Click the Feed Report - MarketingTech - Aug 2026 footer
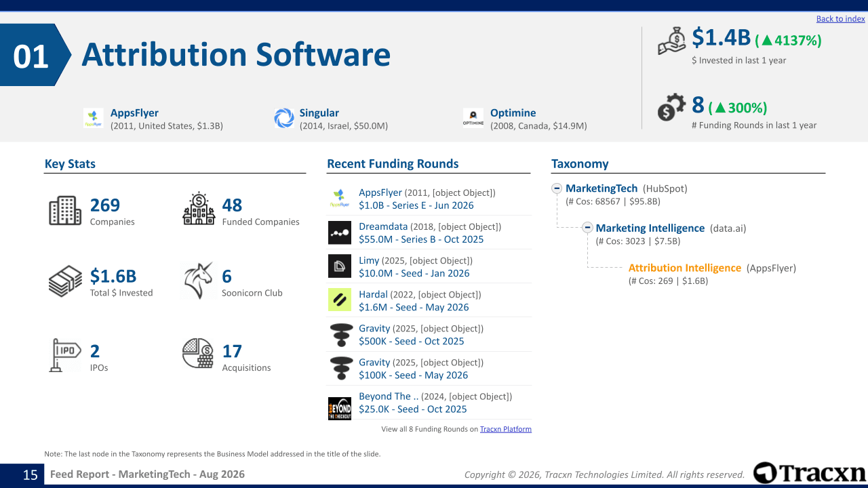868x488 pixels. (147, 474)
